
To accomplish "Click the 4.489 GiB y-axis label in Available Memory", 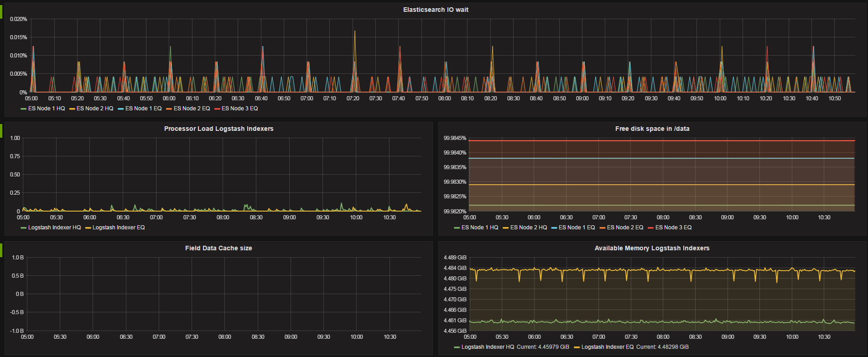I will click(455, 258).
